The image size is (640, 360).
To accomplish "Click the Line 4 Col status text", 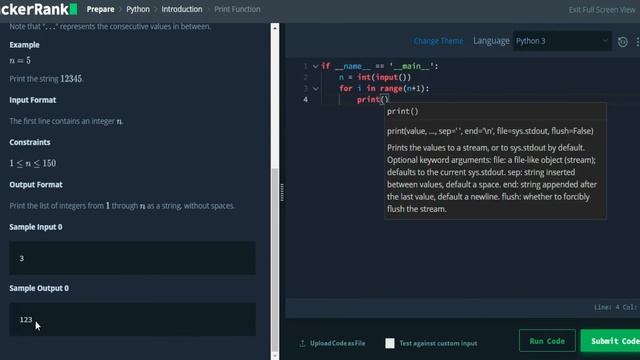I will point(616,307).
